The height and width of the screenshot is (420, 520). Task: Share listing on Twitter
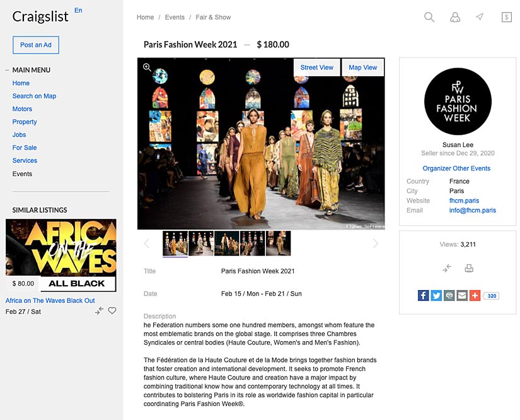(x=436, y=295)
